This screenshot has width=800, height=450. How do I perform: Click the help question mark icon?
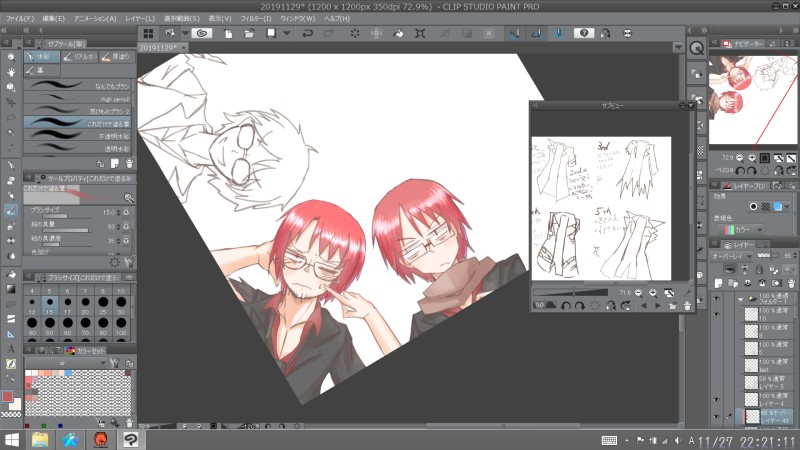click(584, 33)
